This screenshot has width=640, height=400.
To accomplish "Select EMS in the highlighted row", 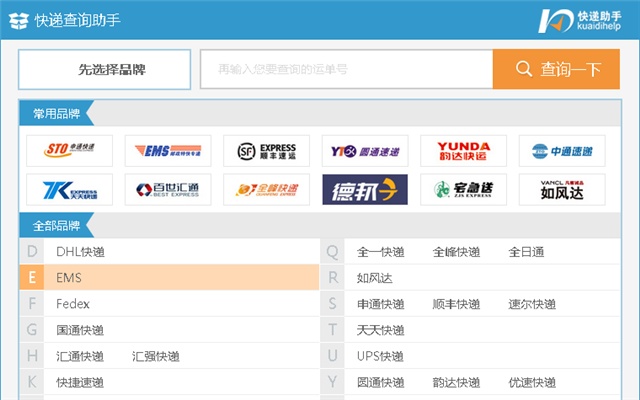I will [69, 278].
